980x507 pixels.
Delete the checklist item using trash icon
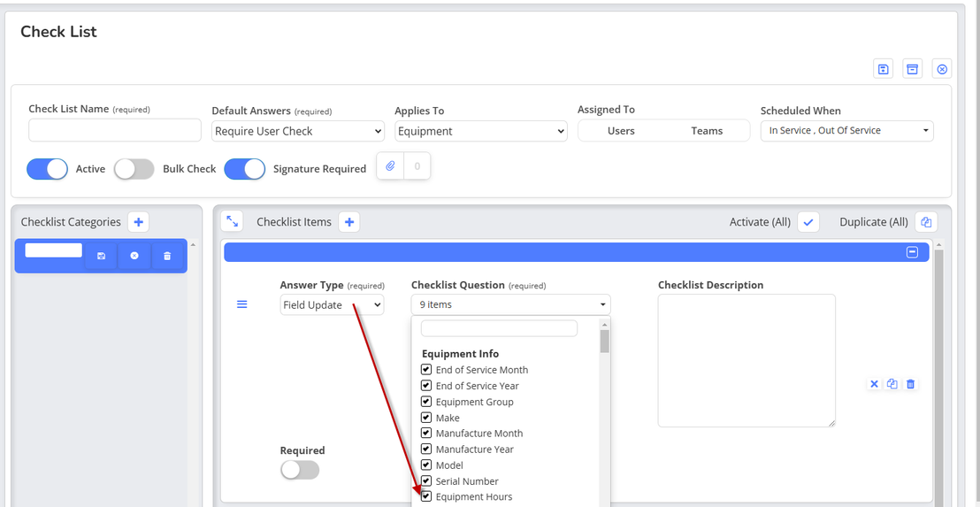(x=911, y=384)
